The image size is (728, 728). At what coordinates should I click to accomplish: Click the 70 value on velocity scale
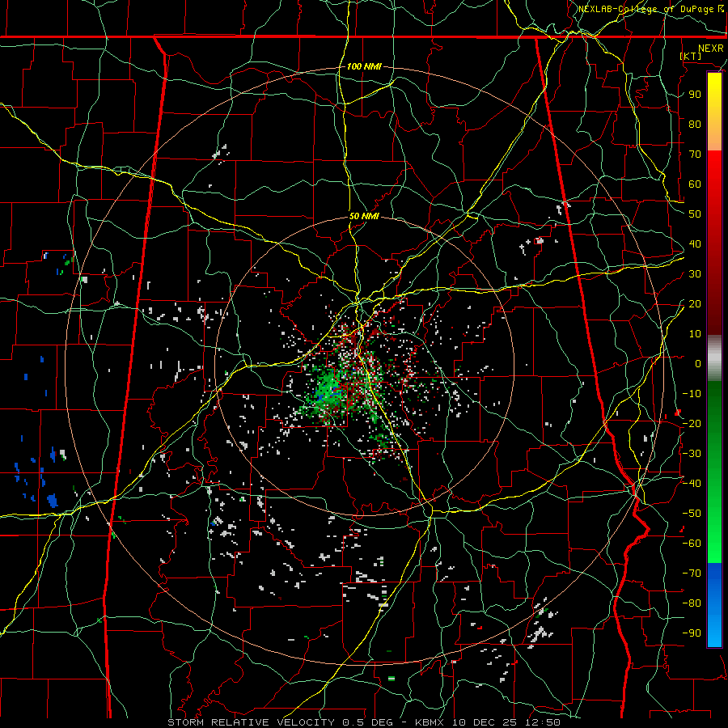(695, 154)
